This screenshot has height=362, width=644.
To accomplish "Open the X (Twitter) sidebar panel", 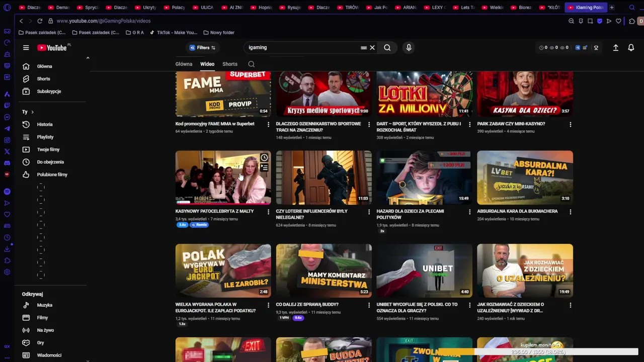I will click(x=7, y=151).
